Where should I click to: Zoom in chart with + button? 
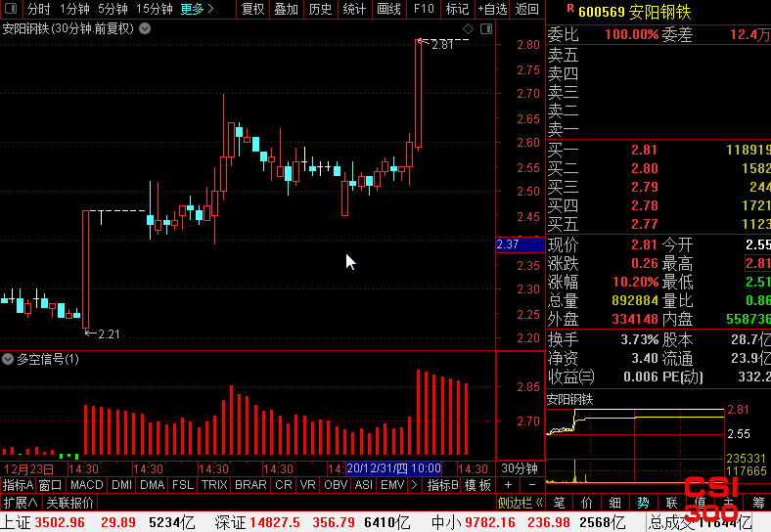(x=508, y=485)
